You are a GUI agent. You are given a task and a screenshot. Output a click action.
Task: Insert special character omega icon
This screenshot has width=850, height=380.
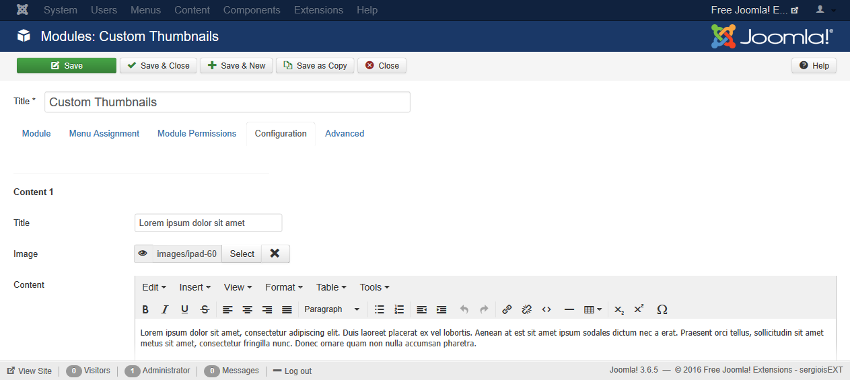click(x=661, y=310)
